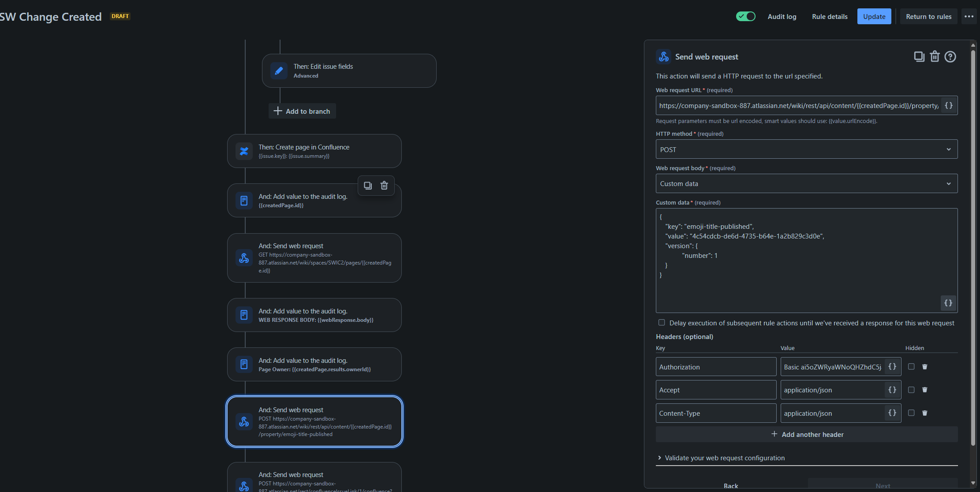Insert smart value in Web request URL
The image size is (980, 492).
coord(949,106)
